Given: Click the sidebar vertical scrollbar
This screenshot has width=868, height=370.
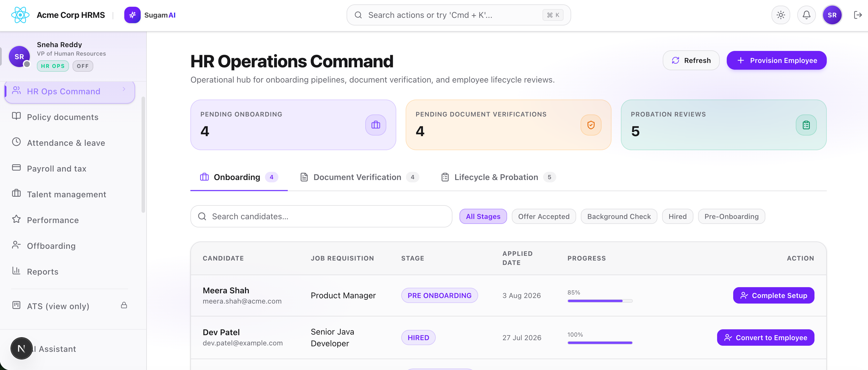Looking at the screenshot, I should pyautogui.click(x=143, y=155).
